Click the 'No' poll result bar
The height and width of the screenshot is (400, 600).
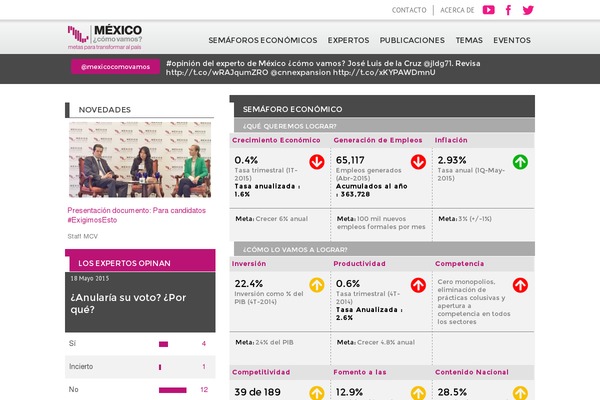coord(173,390)
